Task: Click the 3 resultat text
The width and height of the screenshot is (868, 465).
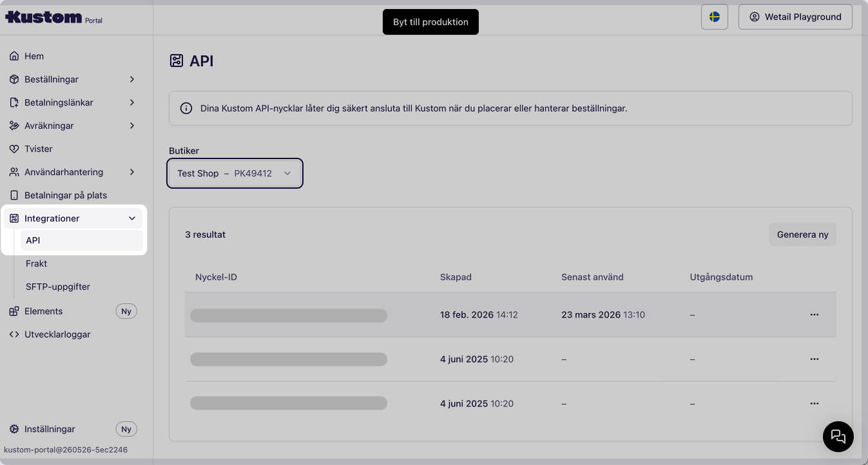Action: [x=205, y=234]
